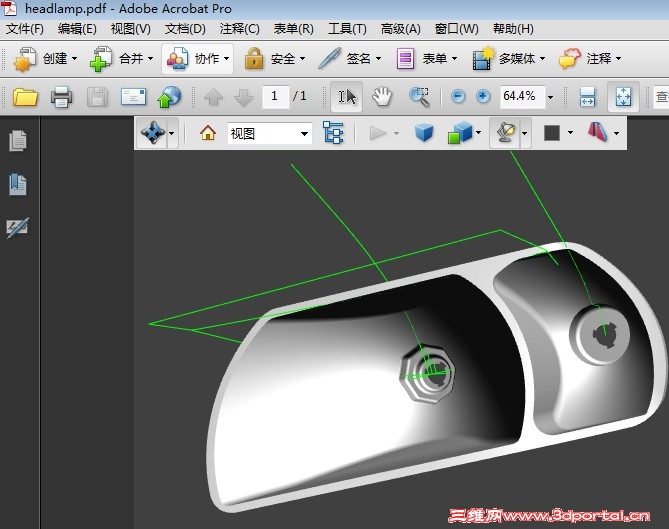Screen dimensions: 669x529
Task: Zoom in with the plus button
Action: click(483, 96)
